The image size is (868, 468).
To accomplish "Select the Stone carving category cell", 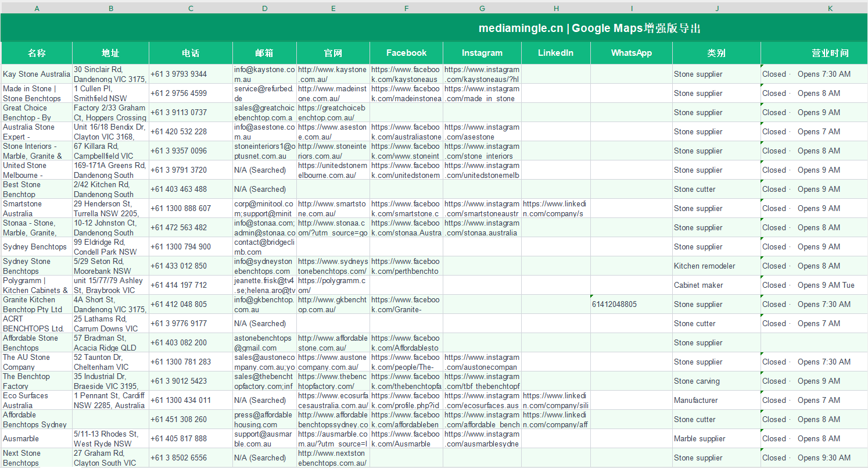I will [x=716, y=381].
